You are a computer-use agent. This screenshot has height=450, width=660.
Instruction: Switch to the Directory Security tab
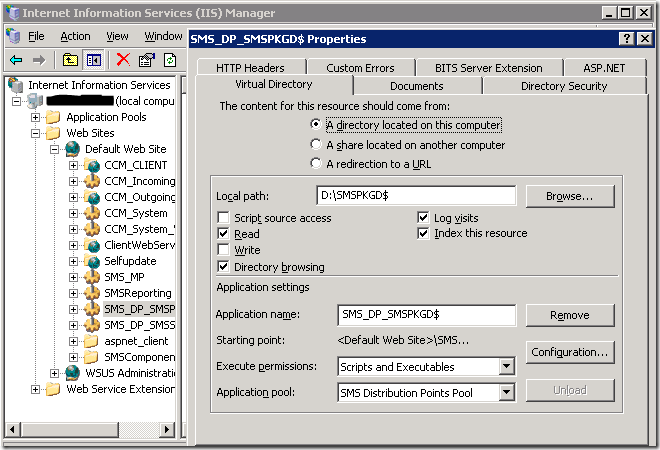coord(563,86)
